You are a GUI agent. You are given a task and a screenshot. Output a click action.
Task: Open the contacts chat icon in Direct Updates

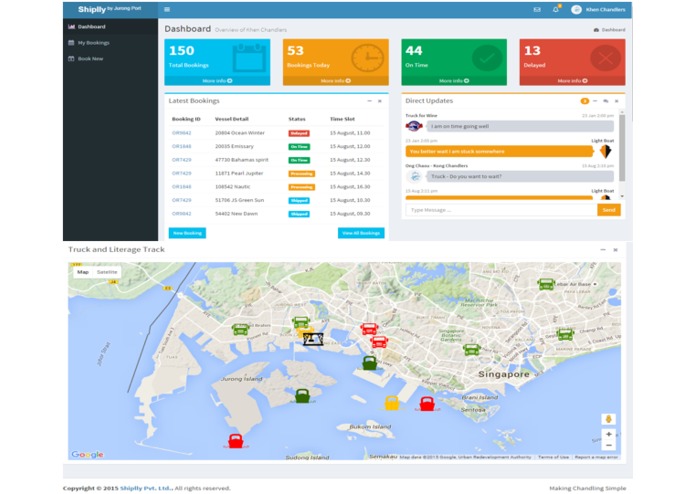click(x=606, y=101)
